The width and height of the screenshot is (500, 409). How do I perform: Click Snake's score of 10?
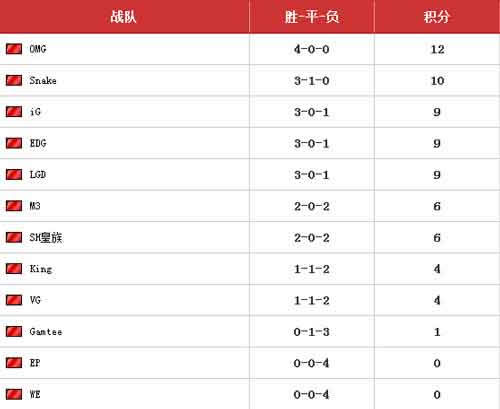pos(437,81)
